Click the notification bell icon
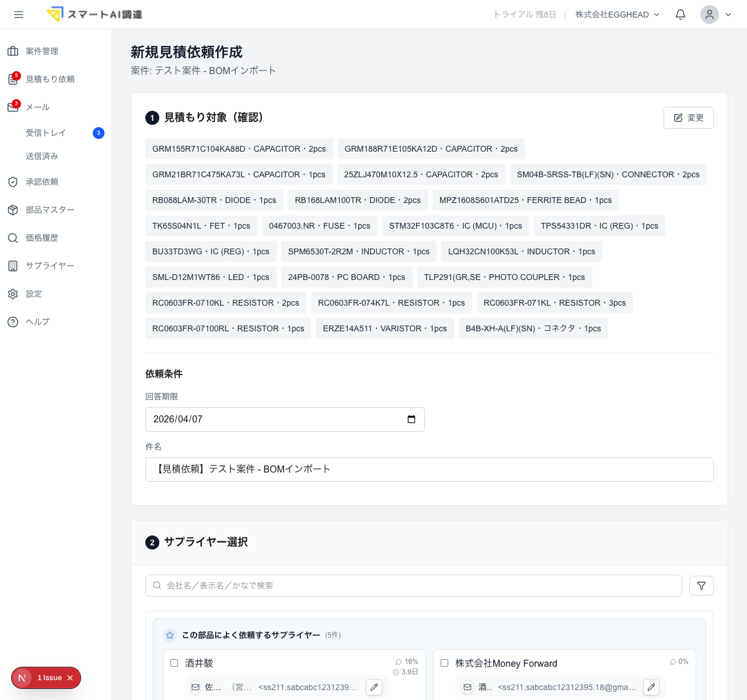Viewport: 747px width, 700px height. tap(680, 15)
